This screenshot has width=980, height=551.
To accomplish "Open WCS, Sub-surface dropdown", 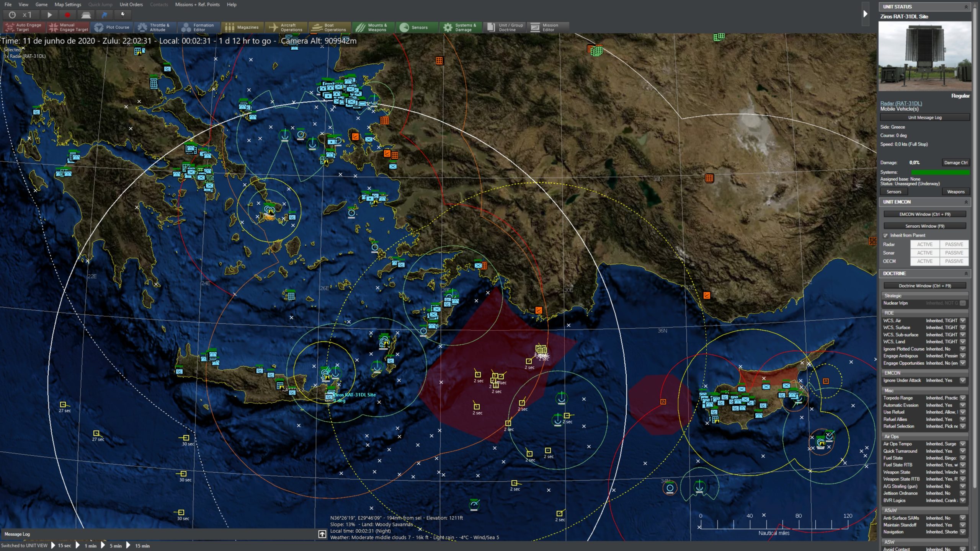I will 963,335.
